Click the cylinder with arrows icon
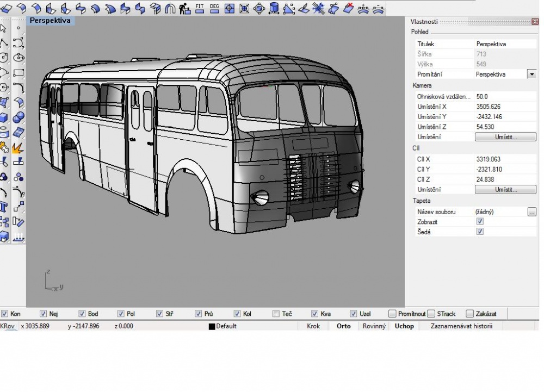This screenshot has height=392, width=544. 274,8
